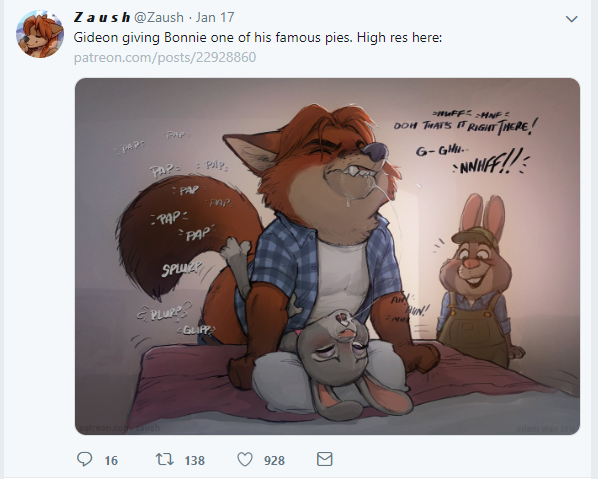Screen dimensions: 598x479
Task: Open Zaush's profile avatar picture
Action: pos(40,34)
